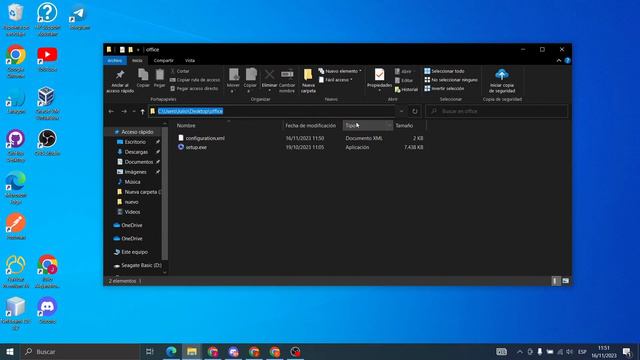Click Invertir selección
The width and height of the screenshot is (640, 360).
tap(444, 89)
